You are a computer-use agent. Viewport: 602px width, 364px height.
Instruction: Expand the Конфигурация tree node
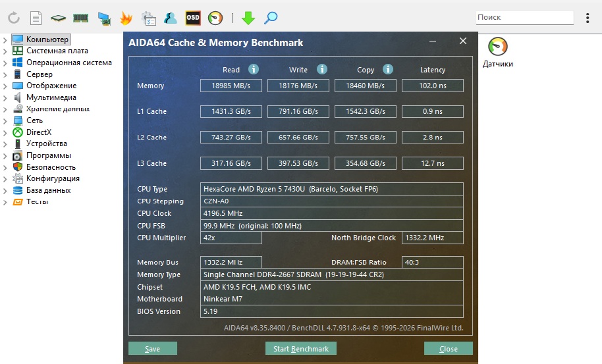point(5,179)
